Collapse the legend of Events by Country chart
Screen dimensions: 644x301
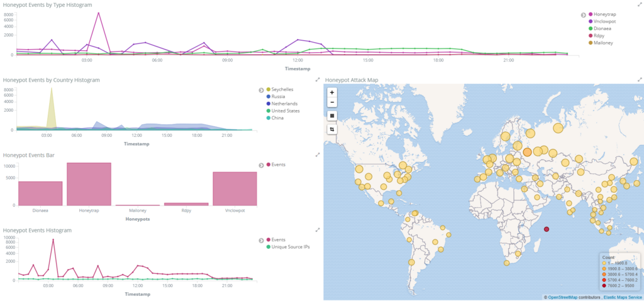[261, 90]
